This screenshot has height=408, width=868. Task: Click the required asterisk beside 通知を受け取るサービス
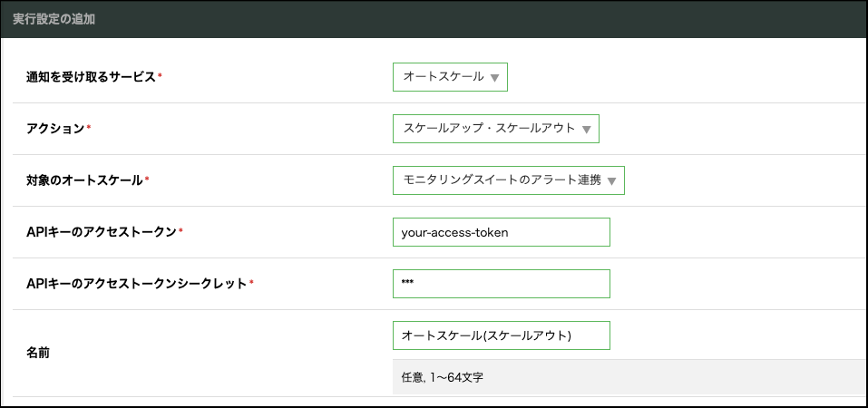coord(161,76)
